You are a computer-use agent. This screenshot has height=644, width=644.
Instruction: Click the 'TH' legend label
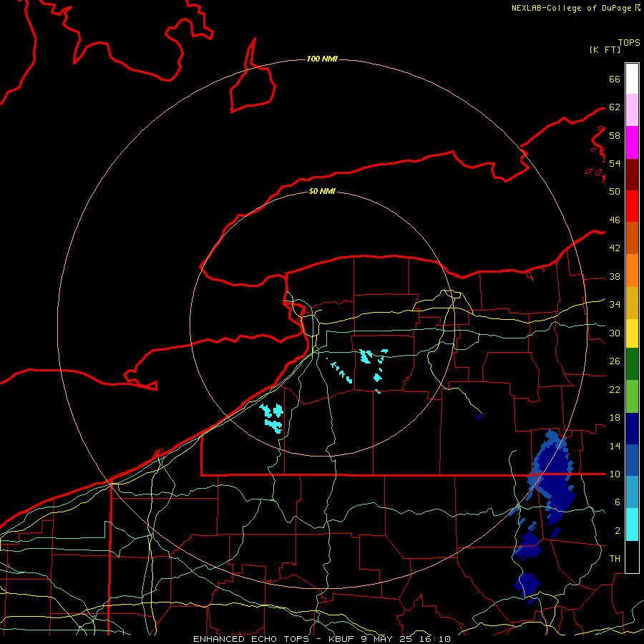[x=615, y=559]
